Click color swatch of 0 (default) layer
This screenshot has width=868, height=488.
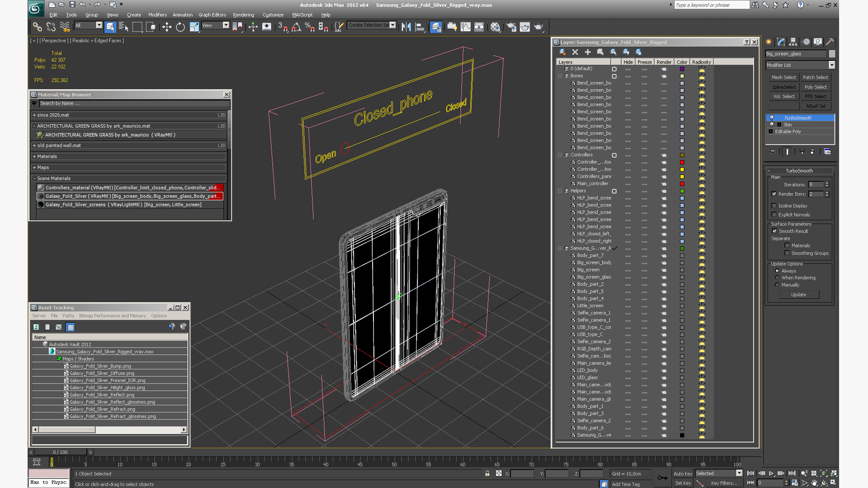tap(682, 69)
